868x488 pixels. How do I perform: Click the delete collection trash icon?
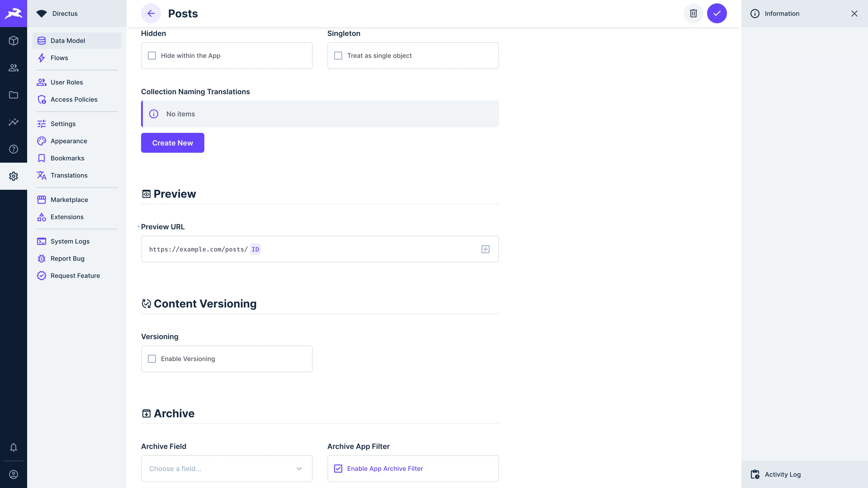(x=693, y=14)
